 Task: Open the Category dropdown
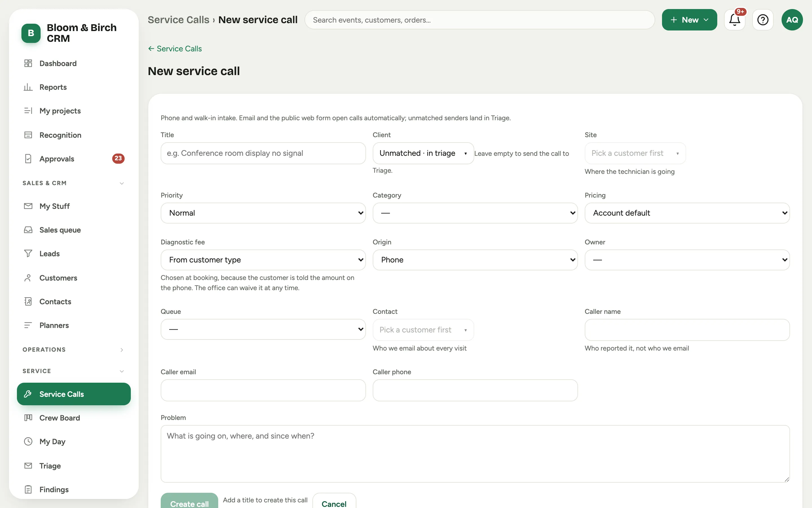[x=475, y=213]
